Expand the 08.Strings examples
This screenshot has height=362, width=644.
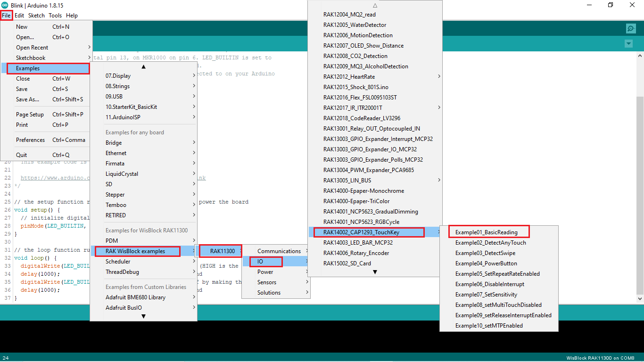click(x=143, y=86)
